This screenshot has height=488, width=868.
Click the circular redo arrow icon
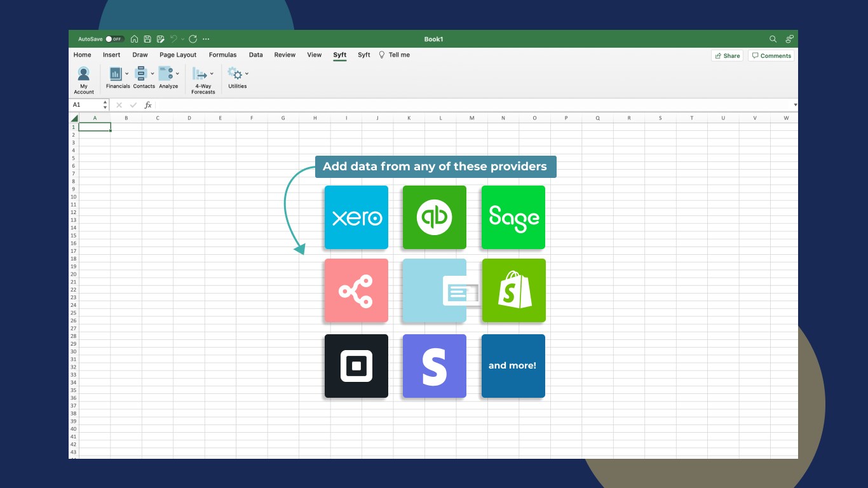pyautogui.click(x=193, y=39)
